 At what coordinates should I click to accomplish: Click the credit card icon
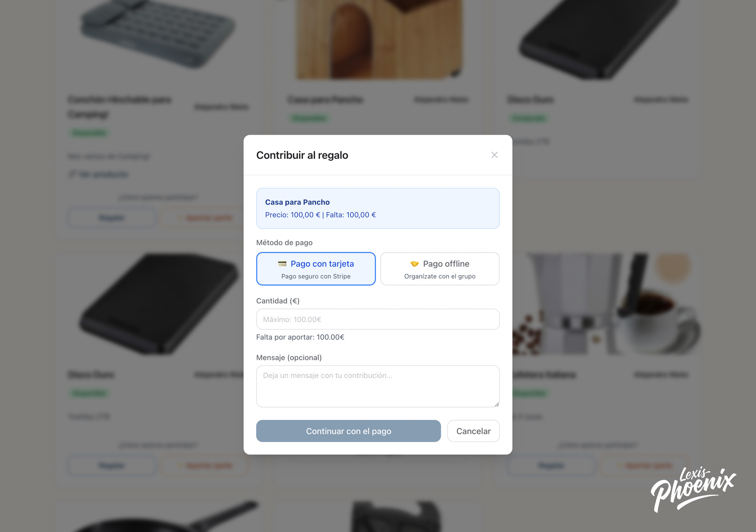tap(282, 264)
